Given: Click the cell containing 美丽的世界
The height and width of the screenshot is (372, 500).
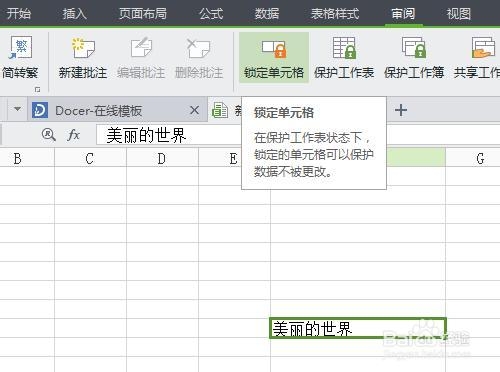Looking at the screenshot, I should point(358,328).
